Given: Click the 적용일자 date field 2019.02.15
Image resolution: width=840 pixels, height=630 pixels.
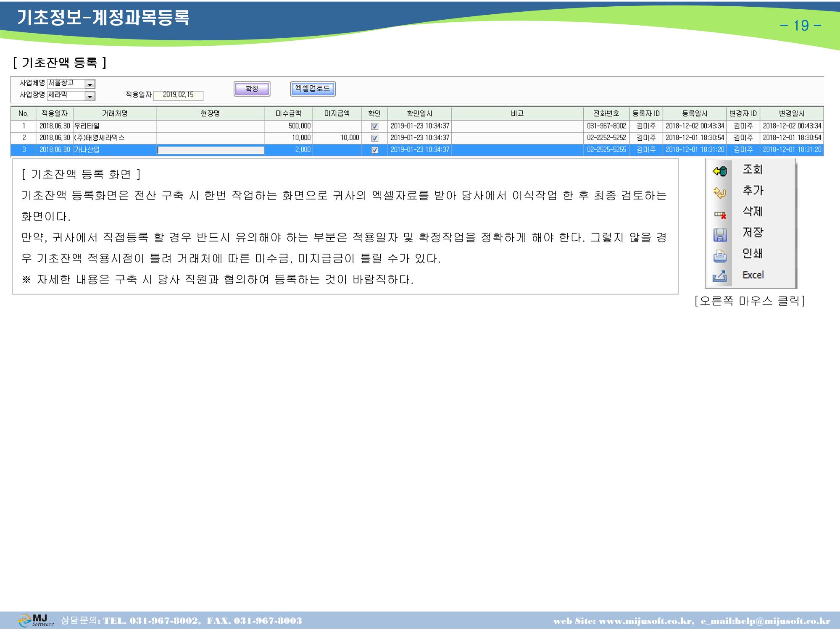Looking at the screenshot, I should pos(178,95).
